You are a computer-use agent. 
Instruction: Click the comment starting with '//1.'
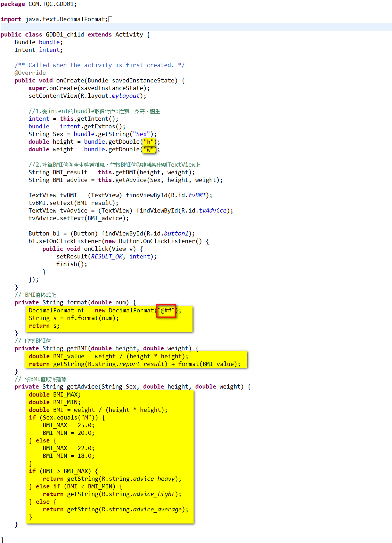point(95,111)
